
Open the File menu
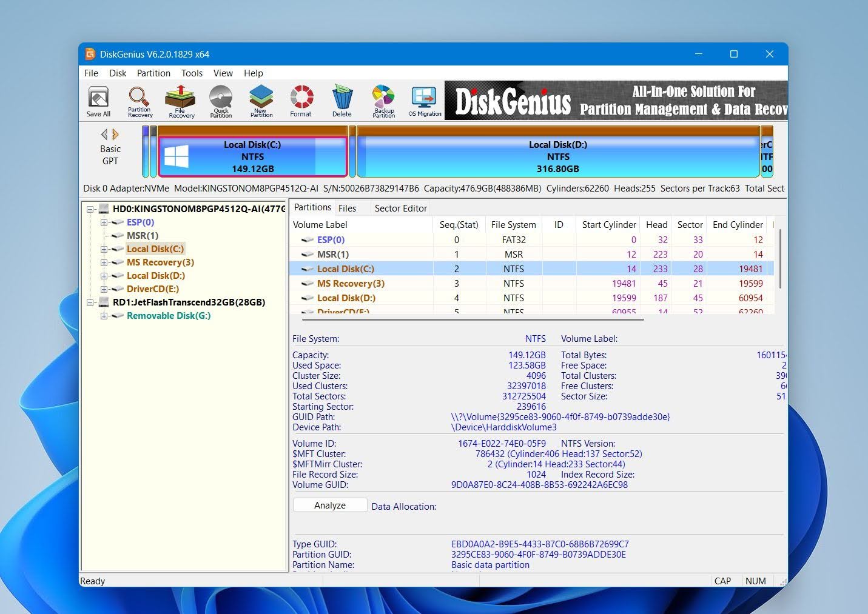click(x=91, y=73)
